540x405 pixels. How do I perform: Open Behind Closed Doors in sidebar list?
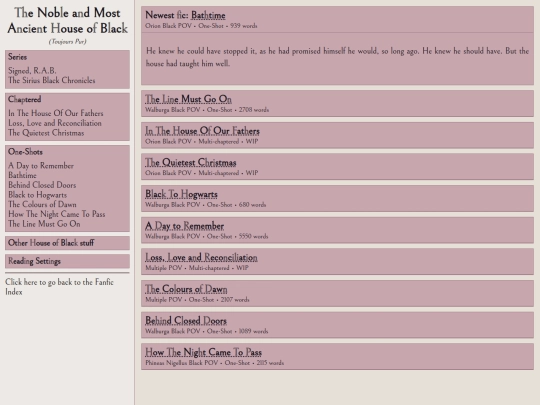coord(42,185)
